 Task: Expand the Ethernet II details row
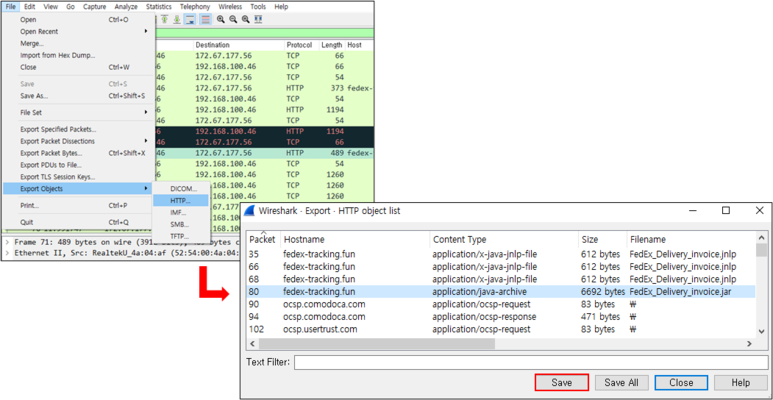(x=7, y=253)
